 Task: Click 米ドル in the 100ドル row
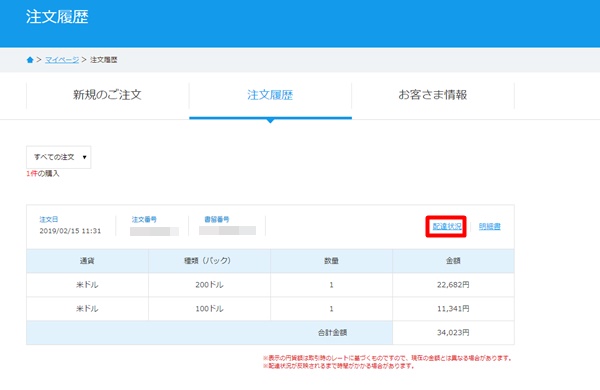tap(87, 308)
